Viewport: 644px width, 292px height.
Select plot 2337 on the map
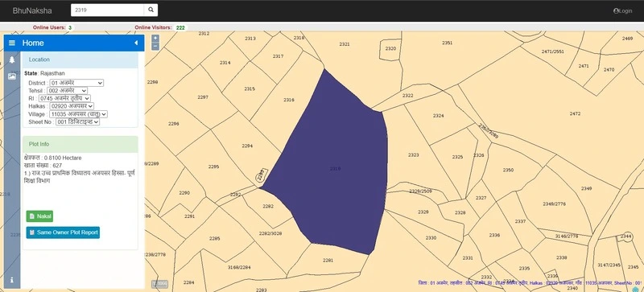coord(520,221)
